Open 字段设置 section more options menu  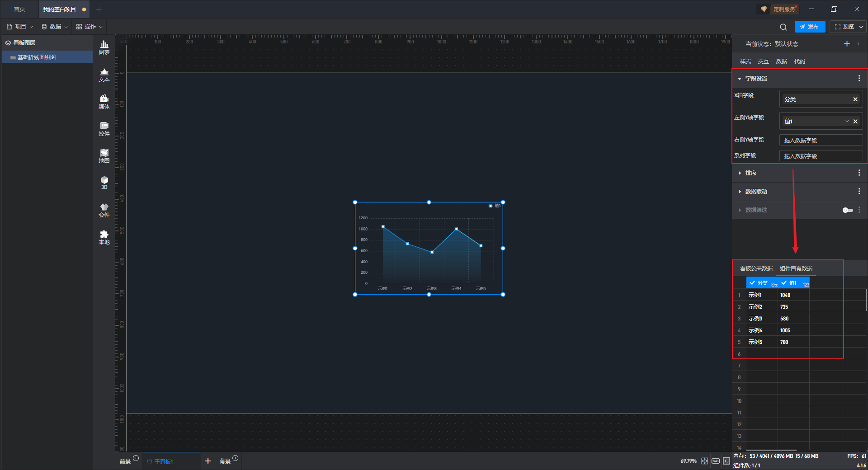pyautogui.click(x=859, y=79)
